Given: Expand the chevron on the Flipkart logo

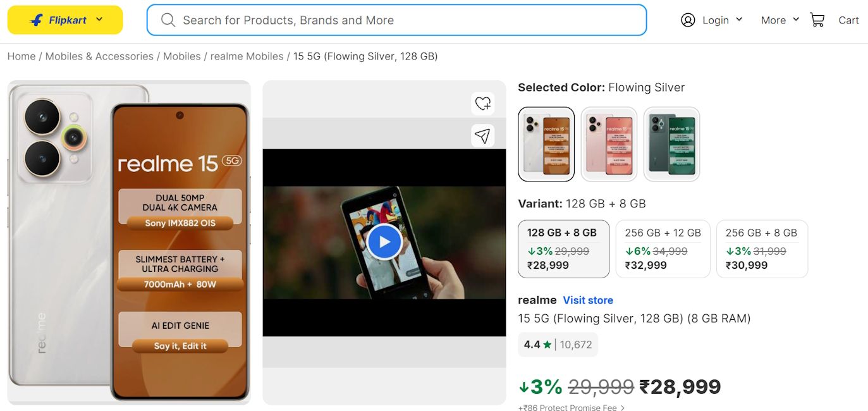Looking at the screenshot, I should (99, 20).
